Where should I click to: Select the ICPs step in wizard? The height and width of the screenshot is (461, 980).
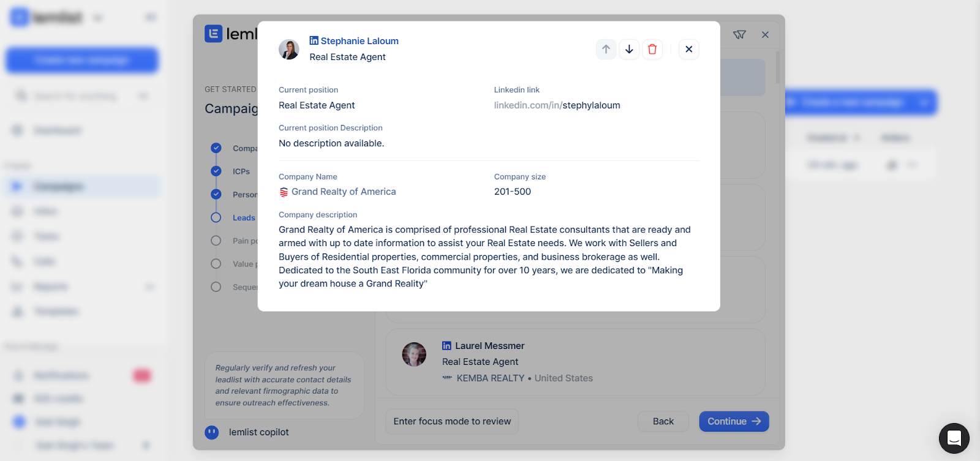point(241,171)
